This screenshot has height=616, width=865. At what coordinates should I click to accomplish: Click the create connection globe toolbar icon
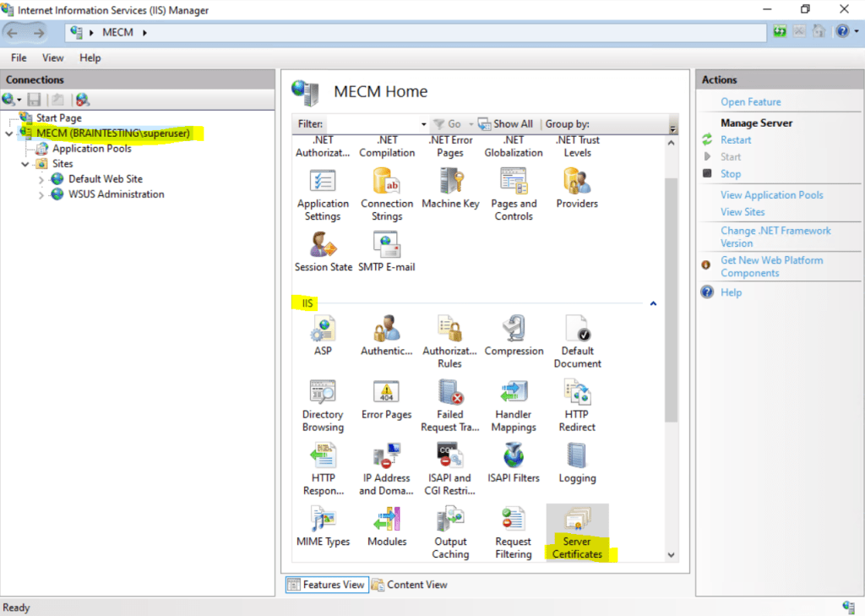point(8,100)
